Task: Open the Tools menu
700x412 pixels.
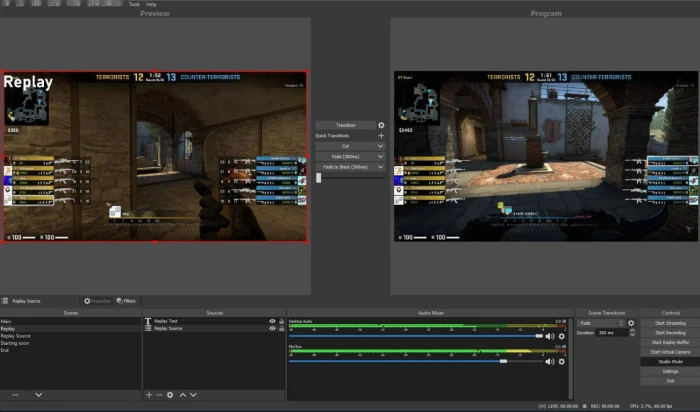Action: (x=134, y=4)
